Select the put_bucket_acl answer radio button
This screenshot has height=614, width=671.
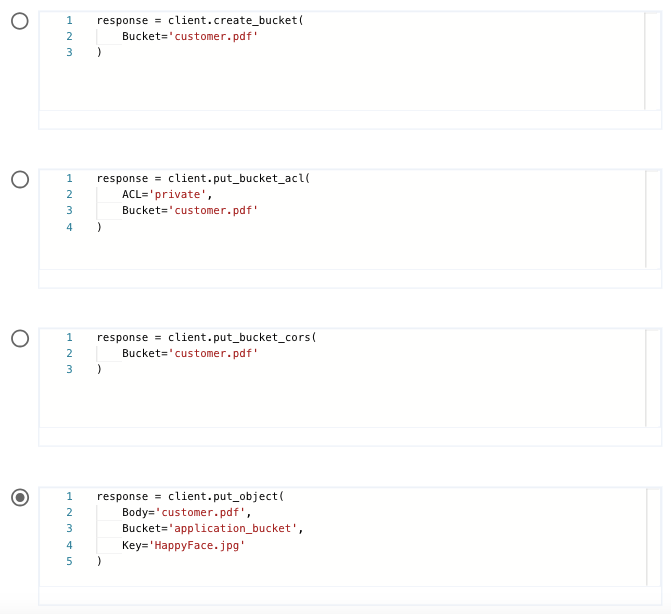[x=20, y=179]
